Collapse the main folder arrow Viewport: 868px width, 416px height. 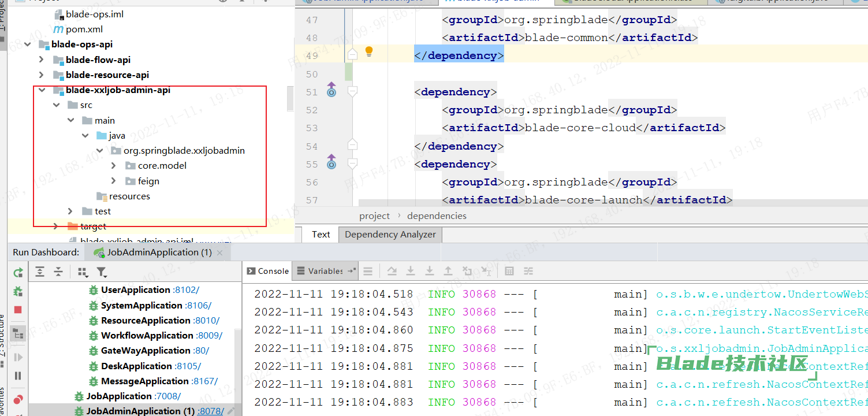coord(70,120)
